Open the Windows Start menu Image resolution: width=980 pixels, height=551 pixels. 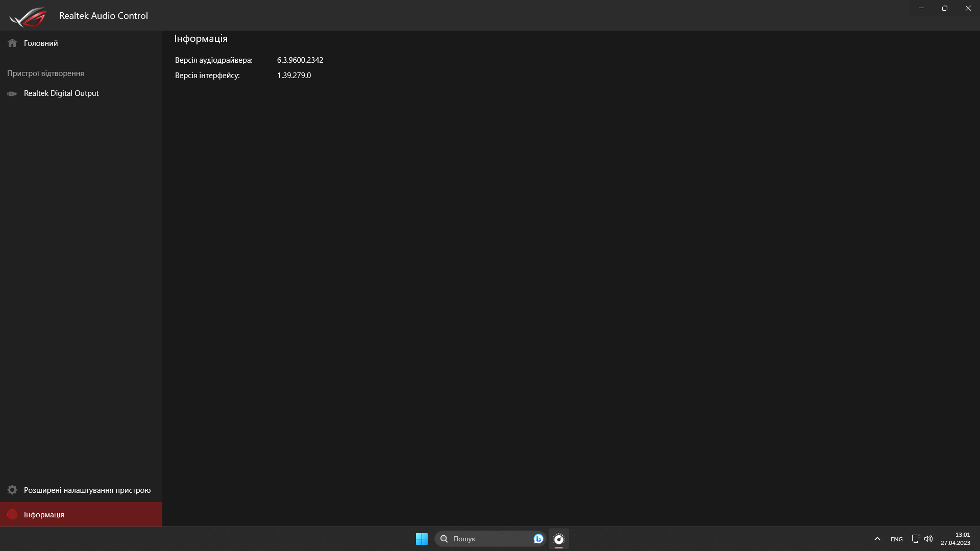click(422, 539)
